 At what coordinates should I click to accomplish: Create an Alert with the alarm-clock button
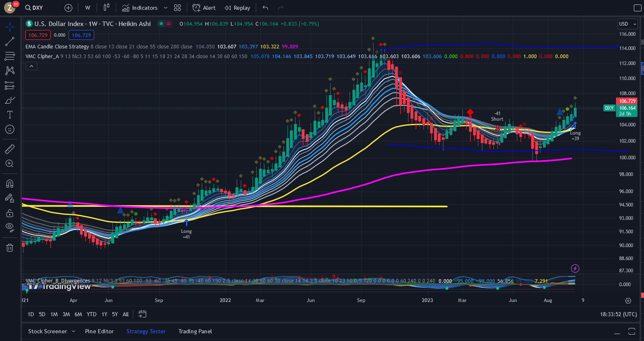(x=204, y=8)
